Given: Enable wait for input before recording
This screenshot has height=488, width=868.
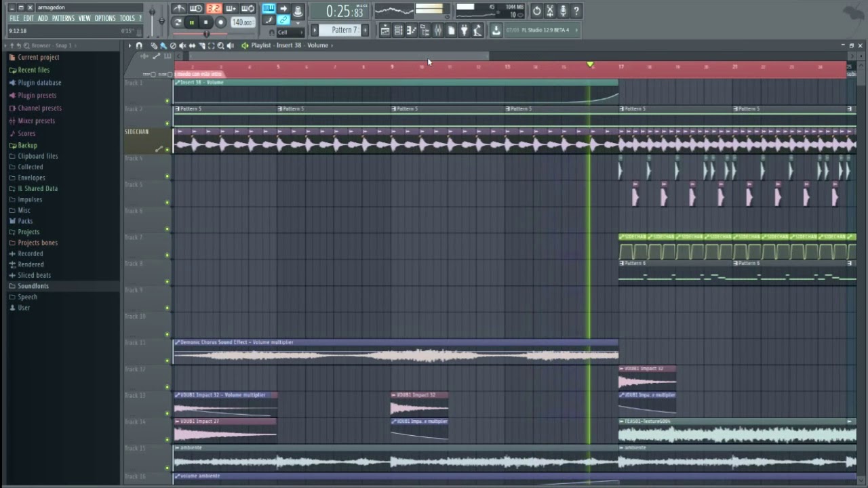Looking at the screenshot, I should tap(196, 9).
